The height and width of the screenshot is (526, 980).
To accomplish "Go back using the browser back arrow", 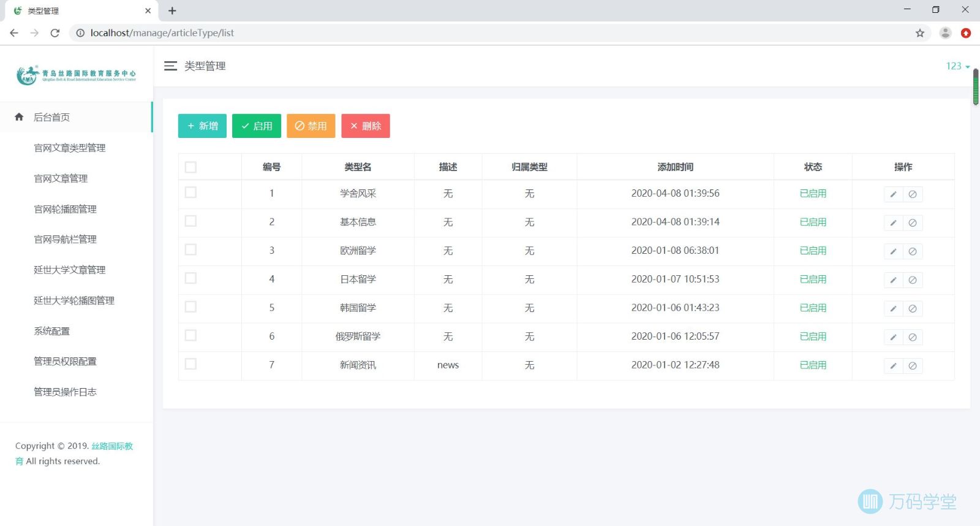I will click(14, 33).
